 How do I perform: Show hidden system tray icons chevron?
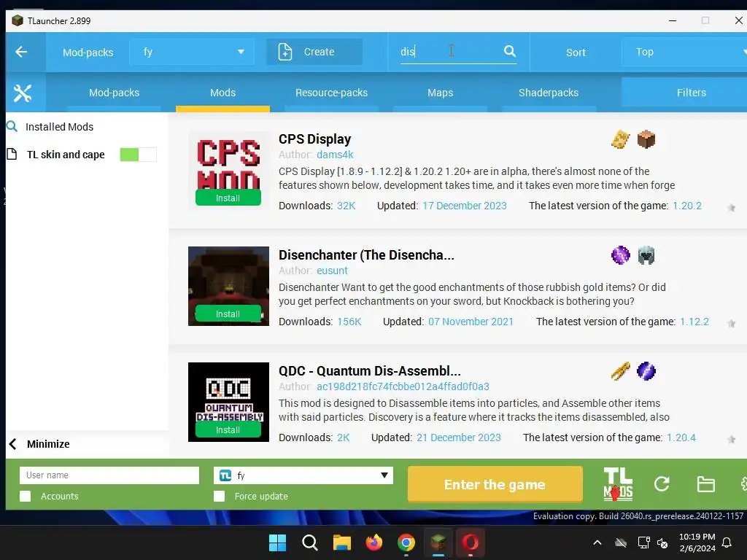[x=597, y=542]
